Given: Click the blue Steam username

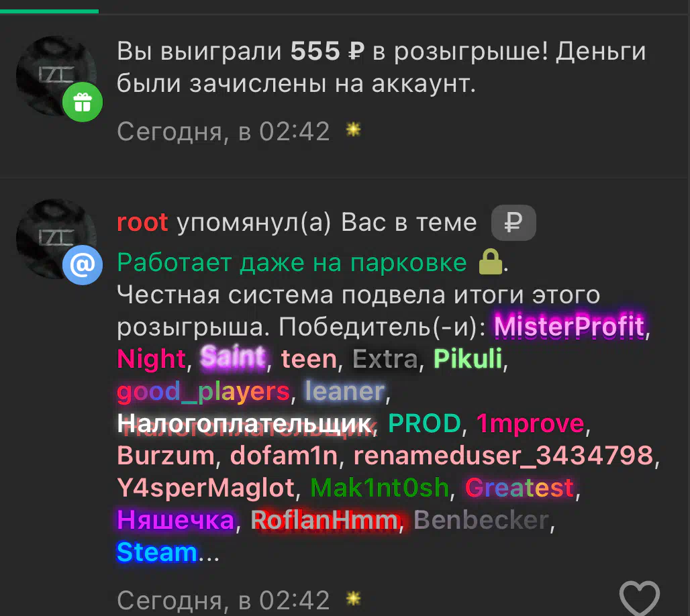Looking at the screenshot, I should 156,552.
